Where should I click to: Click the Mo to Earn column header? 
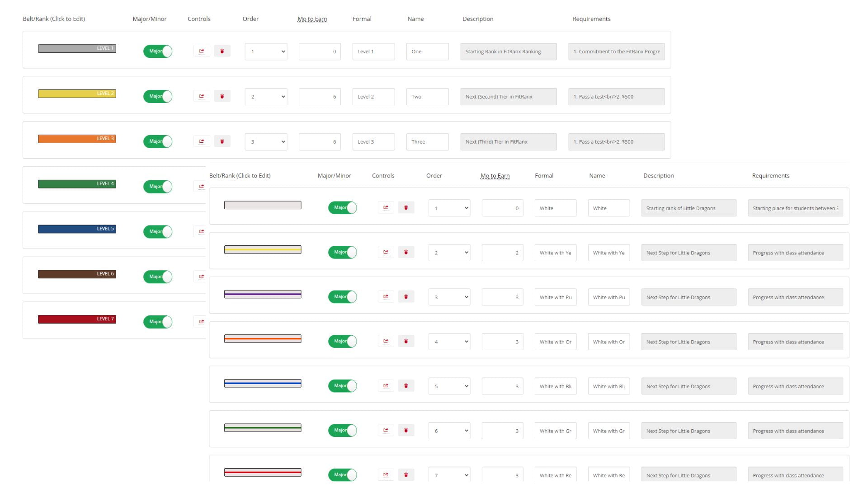coord(311,19)
